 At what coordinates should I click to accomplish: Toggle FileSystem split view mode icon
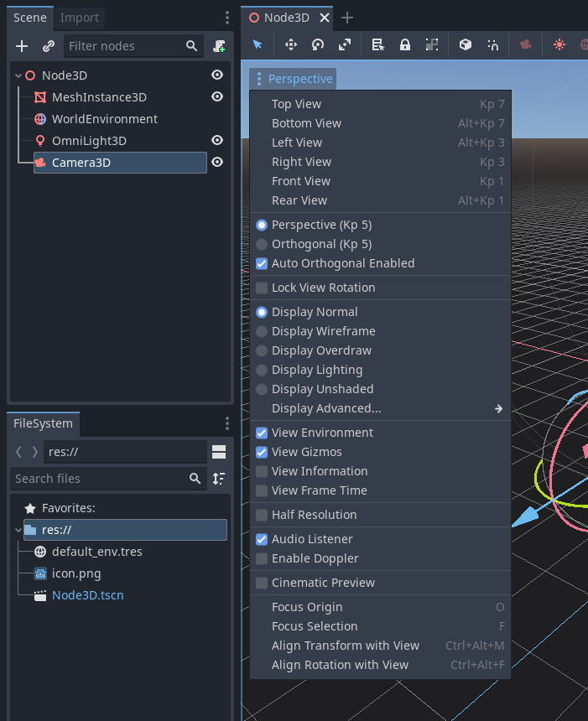pos(219,452)
